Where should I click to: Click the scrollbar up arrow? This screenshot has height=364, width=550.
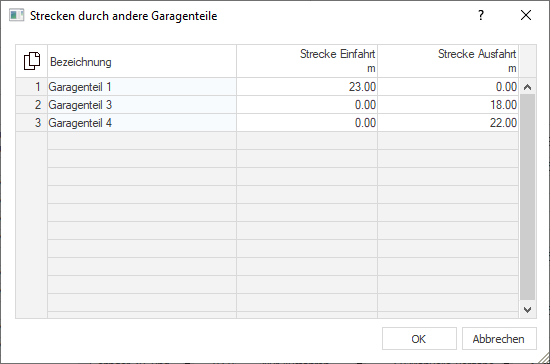tap(527, 87)
